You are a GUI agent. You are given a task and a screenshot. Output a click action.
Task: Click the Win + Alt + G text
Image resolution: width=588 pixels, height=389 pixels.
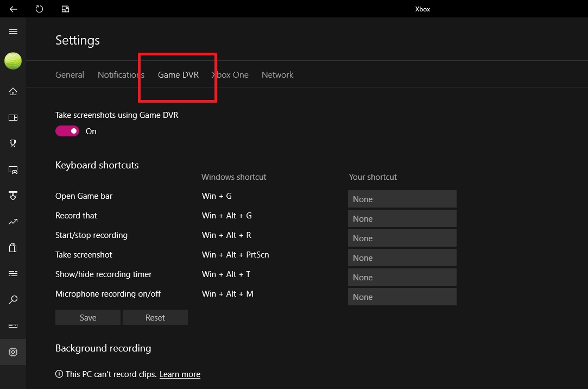pyautogui.click(x=227, y=216)
